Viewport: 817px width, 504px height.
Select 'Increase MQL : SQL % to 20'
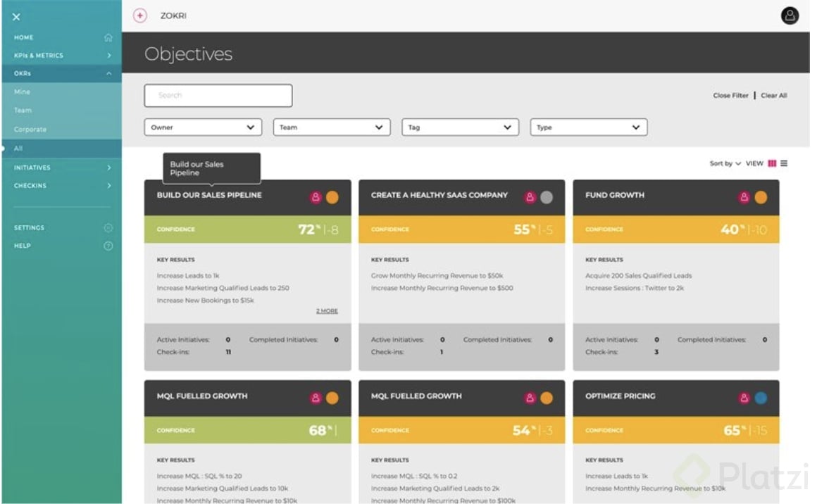tap(199, 476)
